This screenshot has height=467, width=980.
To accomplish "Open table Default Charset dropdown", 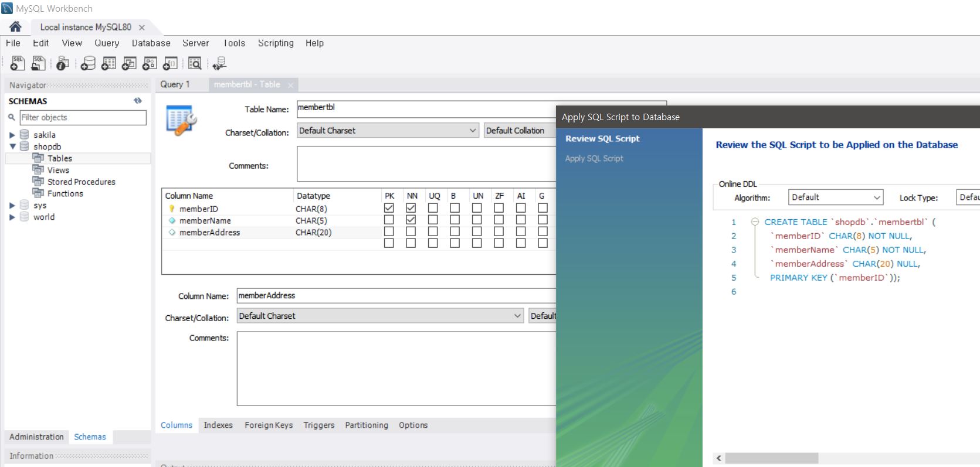I will point(388,131).
